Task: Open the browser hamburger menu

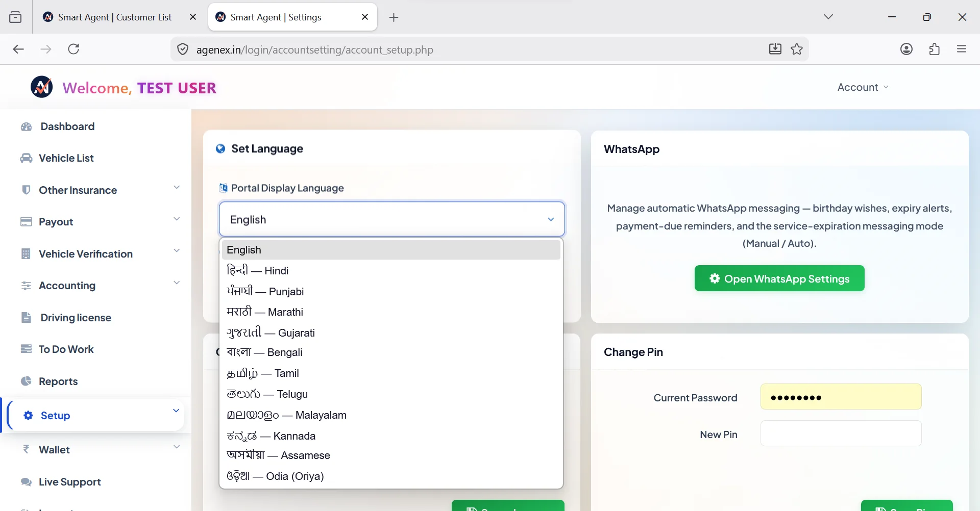Action: tap(962, 49)
